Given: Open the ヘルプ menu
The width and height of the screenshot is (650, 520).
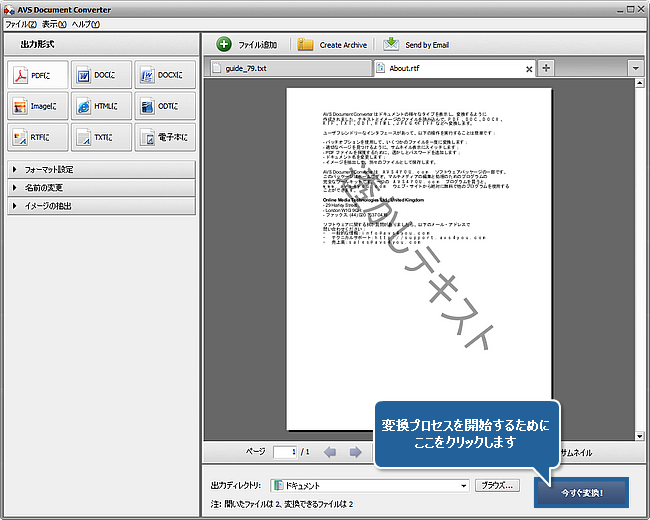Looking at the screenshot, I should [x=85, y=24].
